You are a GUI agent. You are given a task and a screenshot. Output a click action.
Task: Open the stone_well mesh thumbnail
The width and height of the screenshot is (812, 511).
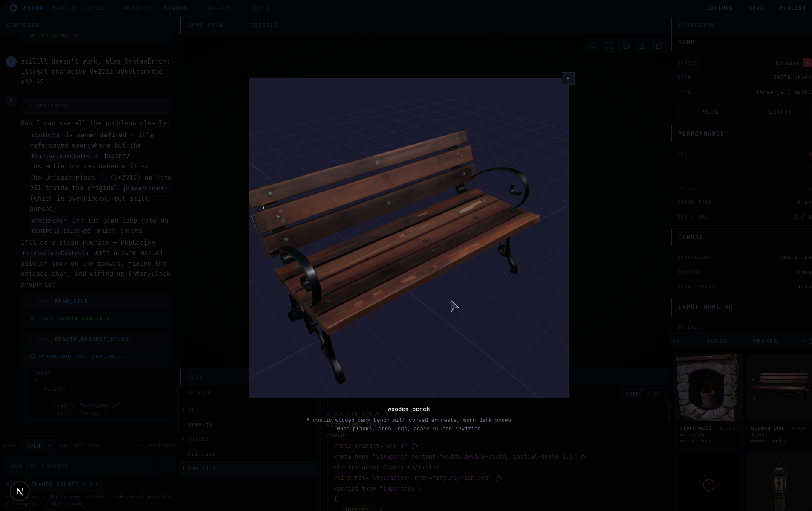[708, 387]
